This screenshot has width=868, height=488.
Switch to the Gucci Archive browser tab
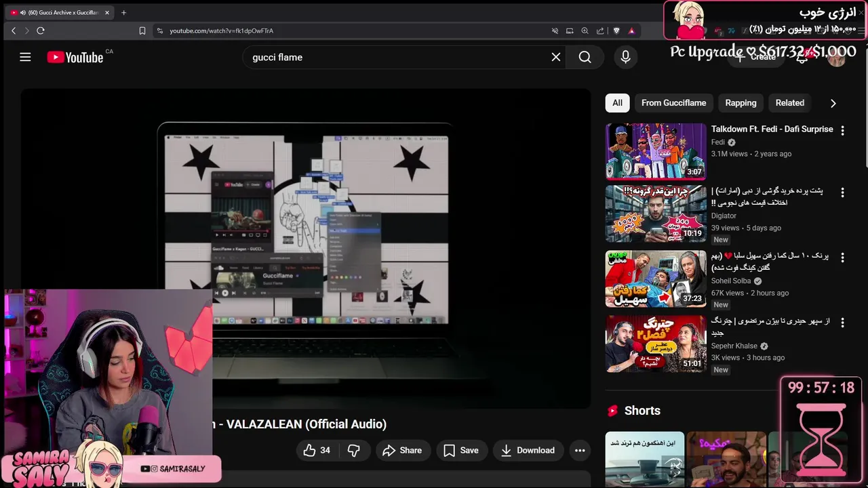coord(60,12)
